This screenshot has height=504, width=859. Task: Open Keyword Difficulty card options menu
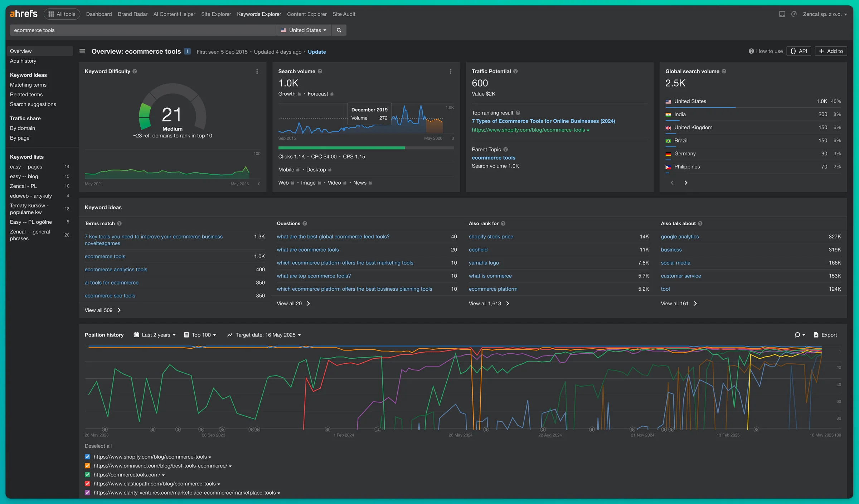point(257,71)
